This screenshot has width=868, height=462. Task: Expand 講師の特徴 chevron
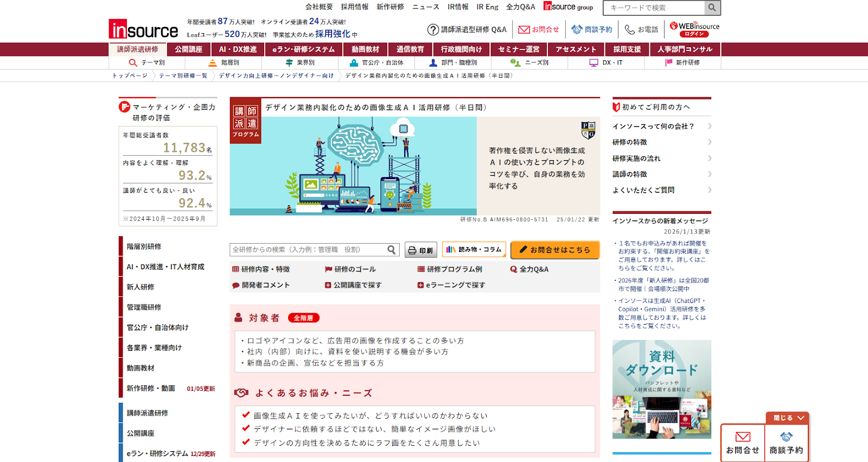pos(710,174)
